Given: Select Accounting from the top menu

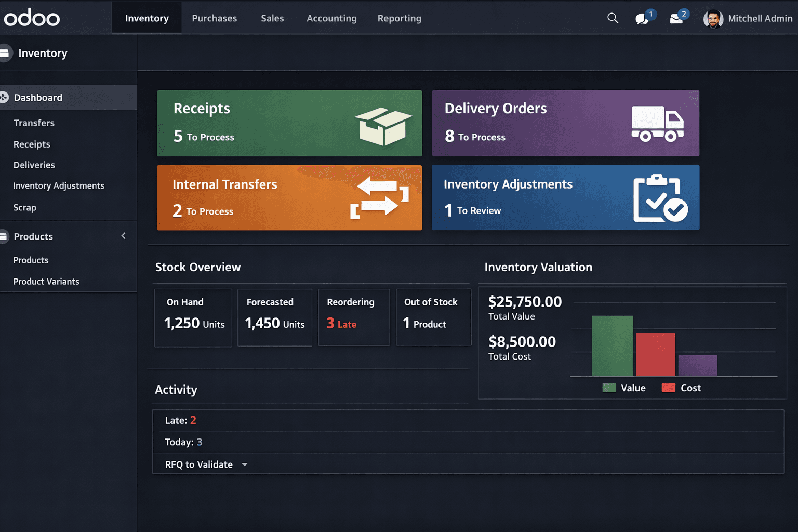Looking at the screenshot, I should 331,18.
